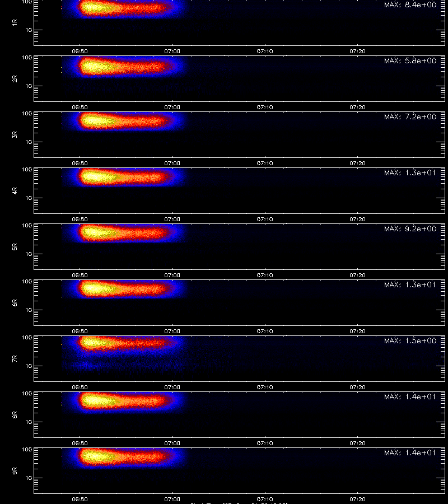Select MAX: 1.3e+01 in the 4R panel
This screenshot has width=448, height=504.
pos(410,172)
